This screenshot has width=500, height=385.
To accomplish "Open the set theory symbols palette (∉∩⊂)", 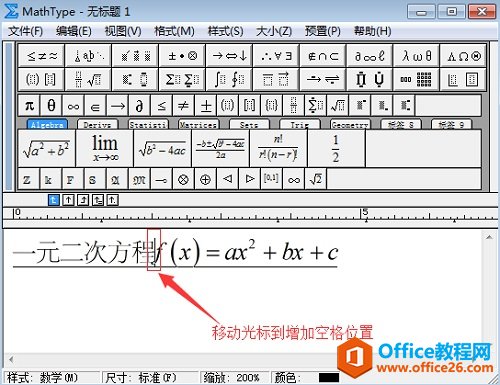I will (323, 56).
